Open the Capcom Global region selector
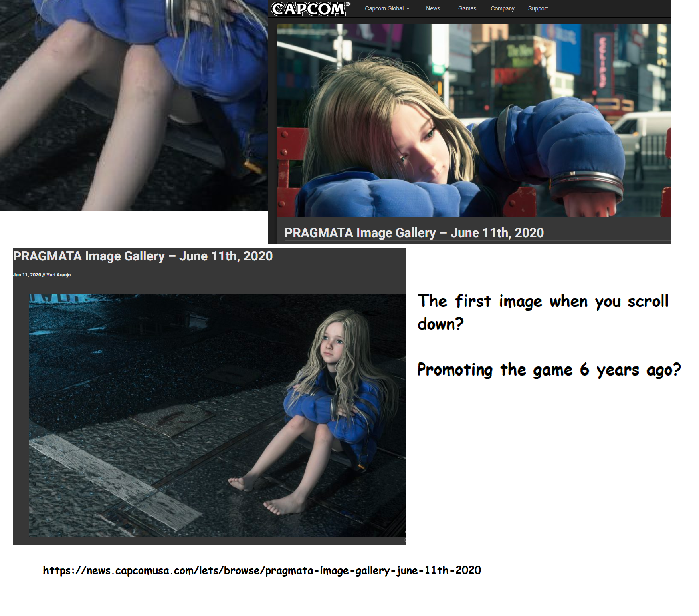The width and height of the screenshot is (699, 616). coord(385,8)
